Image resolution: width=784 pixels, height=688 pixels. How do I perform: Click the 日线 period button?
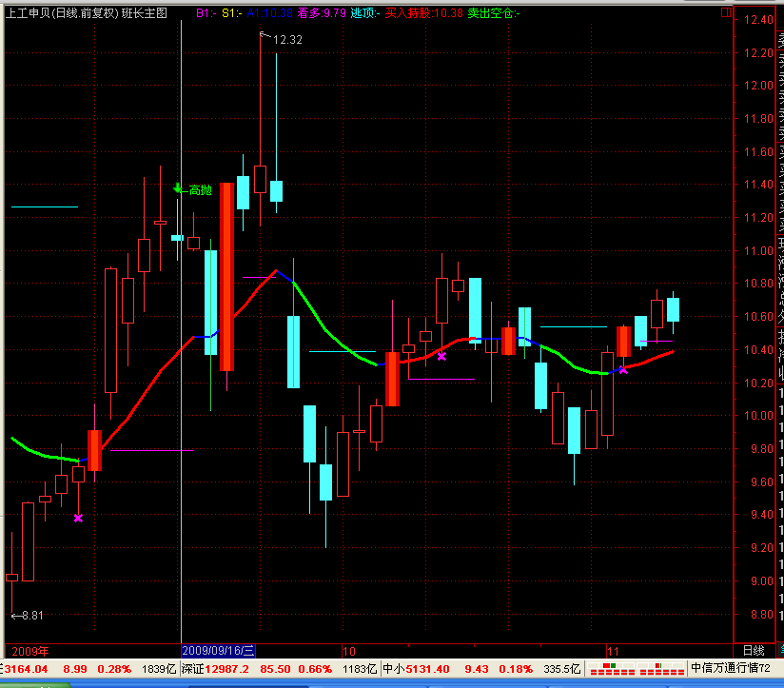click(x=754, y=651)
